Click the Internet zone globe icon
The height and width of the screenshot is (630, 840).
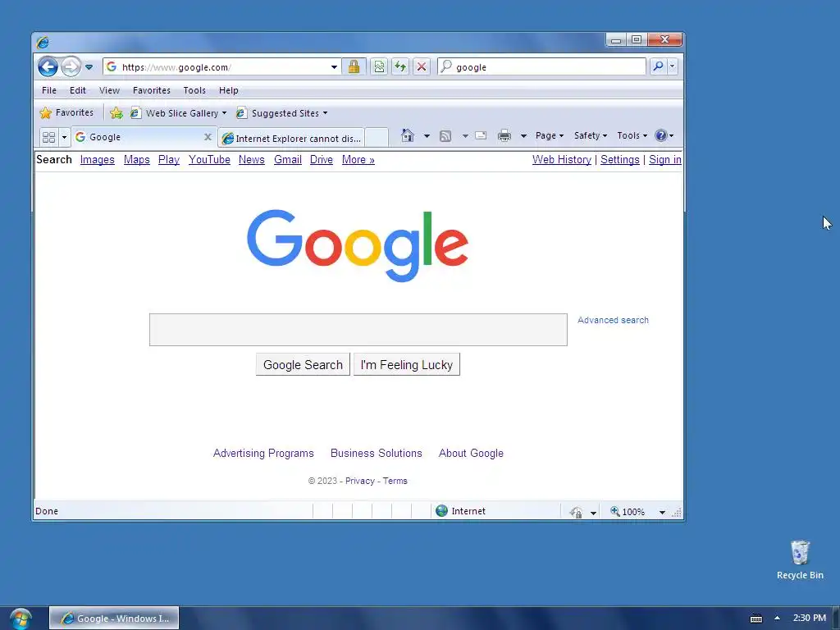441,510
